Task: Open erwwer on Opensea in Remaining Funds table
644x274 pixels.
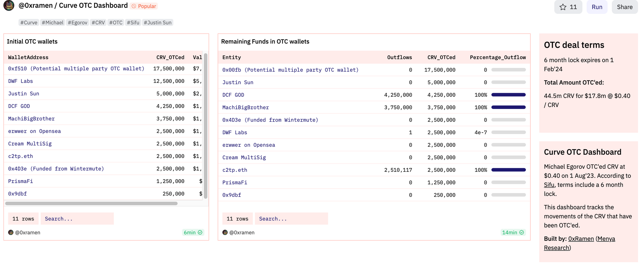Action: (249, 145)
